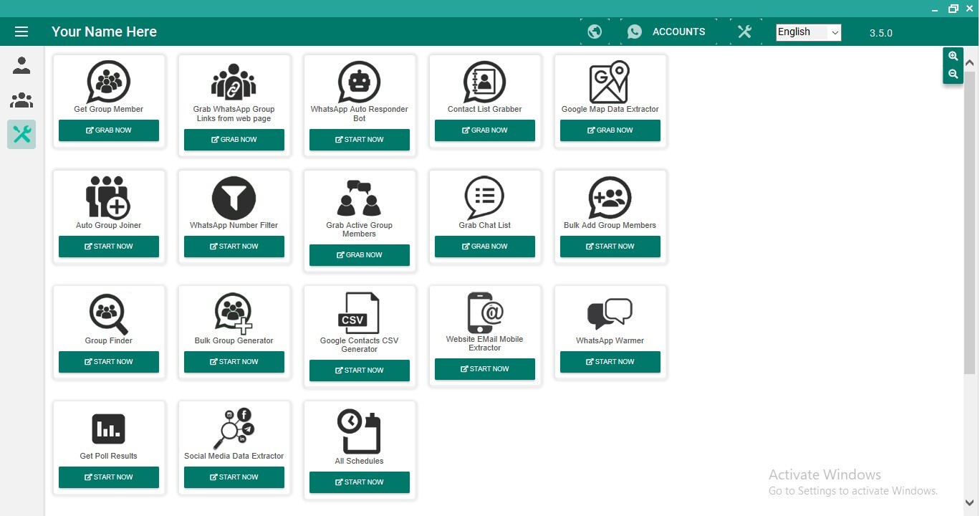
Task: Click the WhatsApp logo icon
Action: (x=635, y=32)
